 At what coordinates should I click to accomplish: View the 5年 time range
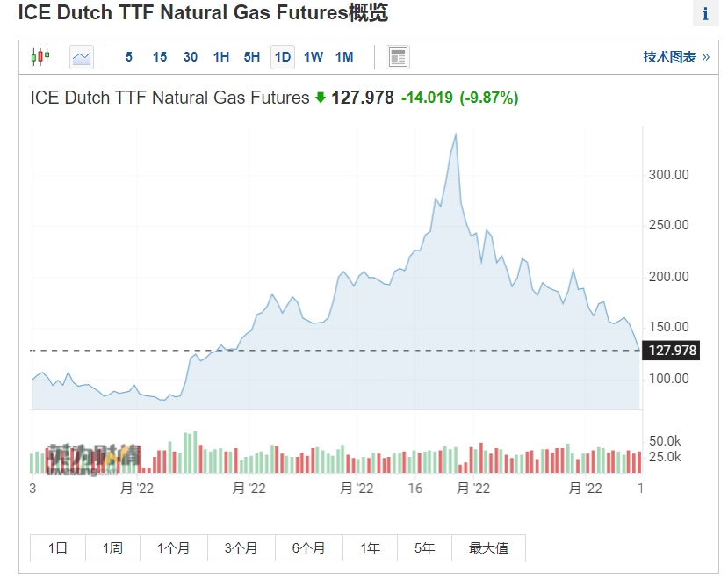(x=424, y=548)
